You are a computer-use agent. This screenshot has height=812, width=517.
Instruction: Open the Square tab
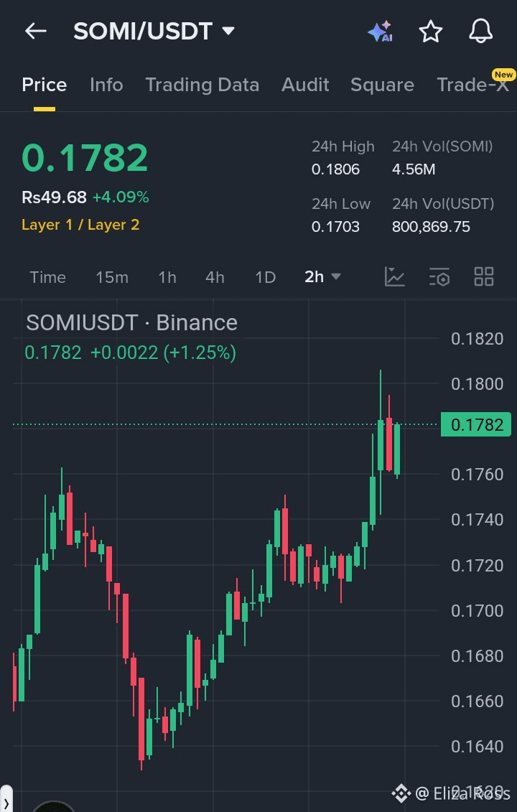(x=382, y=85)
